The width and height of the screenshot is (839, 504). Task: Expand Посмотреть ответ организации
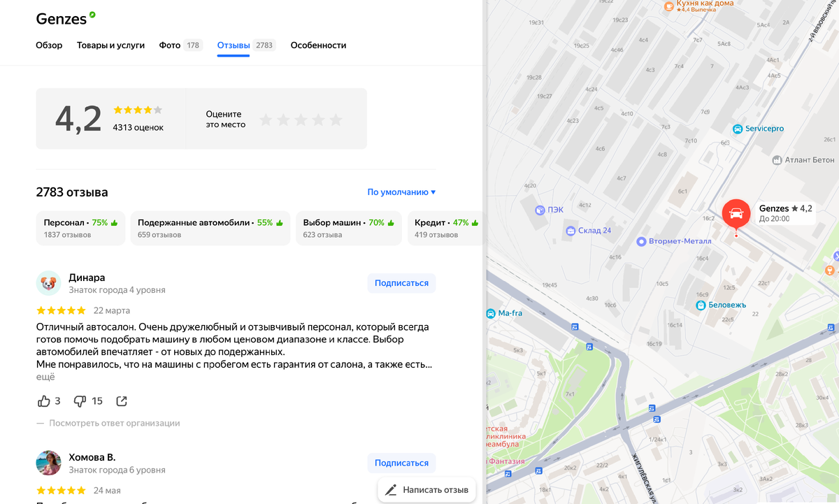(x=115, y=422)
